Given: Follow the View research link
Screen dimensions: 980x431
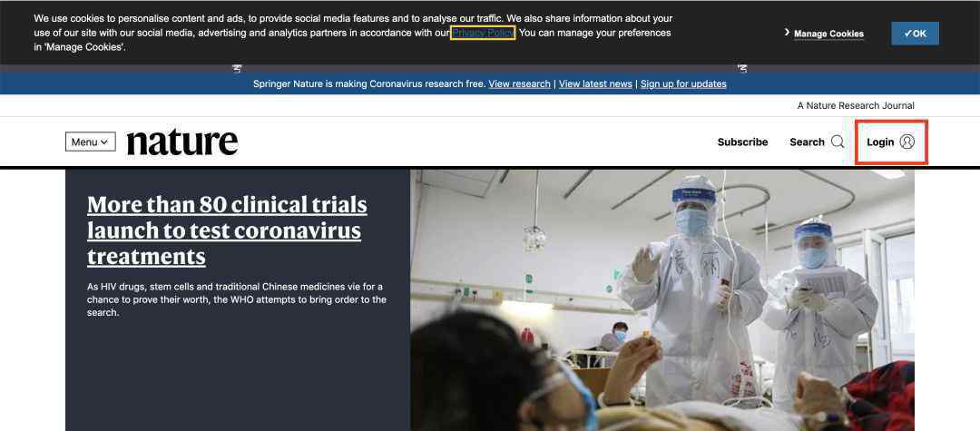Looking at the screenshot, I should coord(519,83).
